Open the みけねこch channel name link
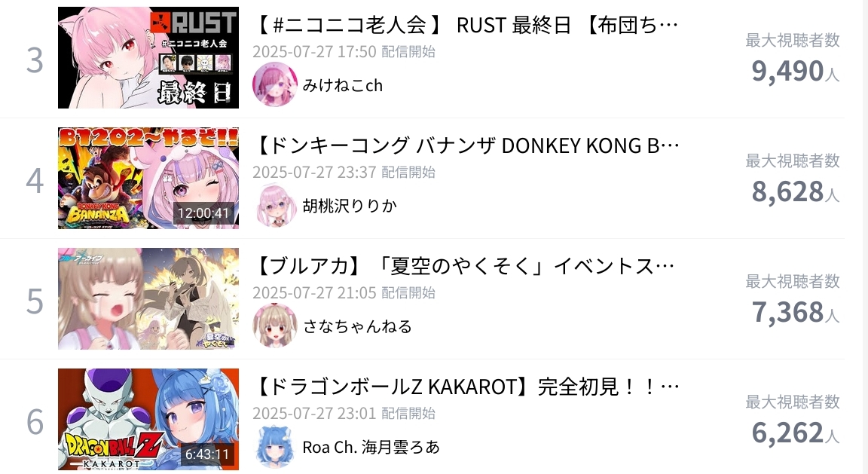Screen dimensions: 868x474 click(x=343, y=85)
